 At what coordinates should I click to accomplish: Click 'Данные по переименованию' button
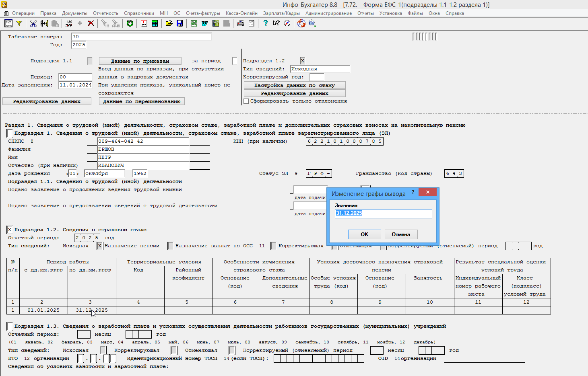coord(142,101)
